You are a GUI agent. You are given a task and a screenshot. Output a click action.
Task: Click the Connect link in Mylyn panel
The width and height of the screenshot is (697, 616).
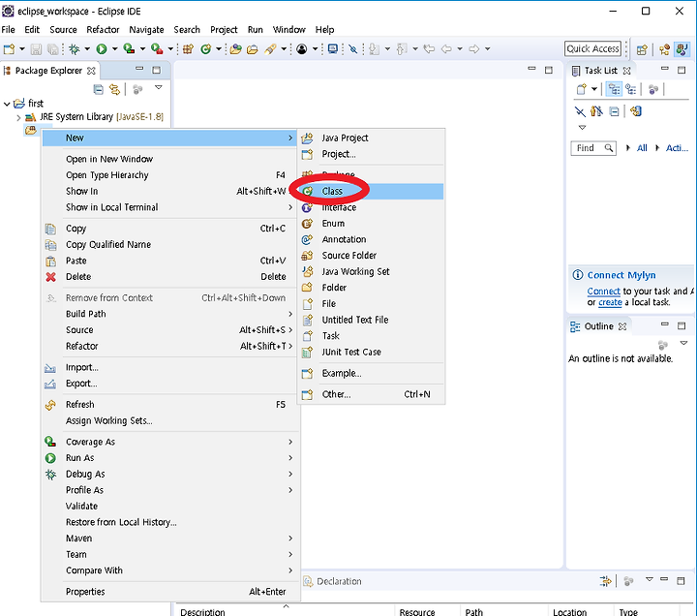click(x=603, y=292)
